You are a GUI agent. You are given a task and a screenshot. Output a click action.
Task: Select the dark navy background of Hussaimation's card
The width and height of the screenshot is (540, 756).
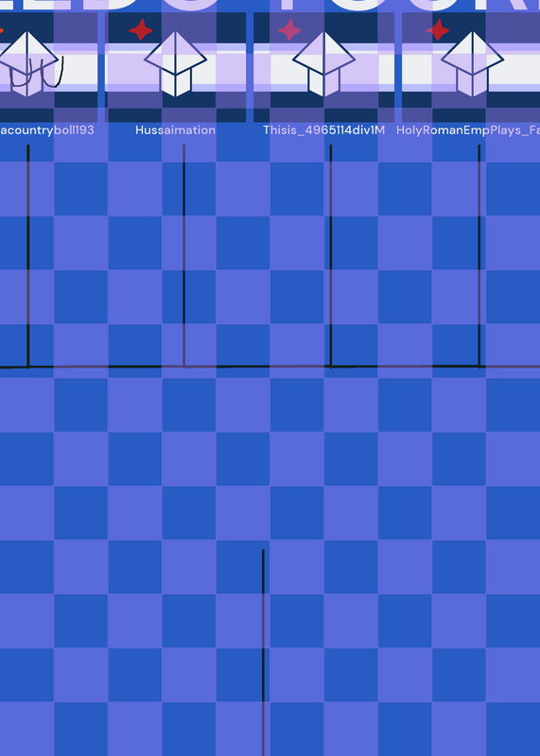click(176, 67)
